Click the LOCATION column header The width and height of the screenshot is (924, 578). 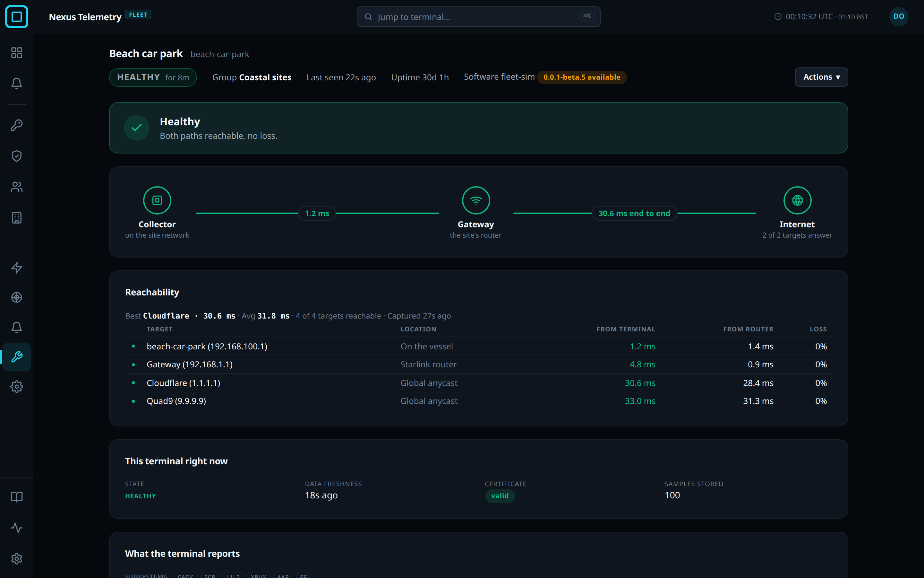[418, 329]
